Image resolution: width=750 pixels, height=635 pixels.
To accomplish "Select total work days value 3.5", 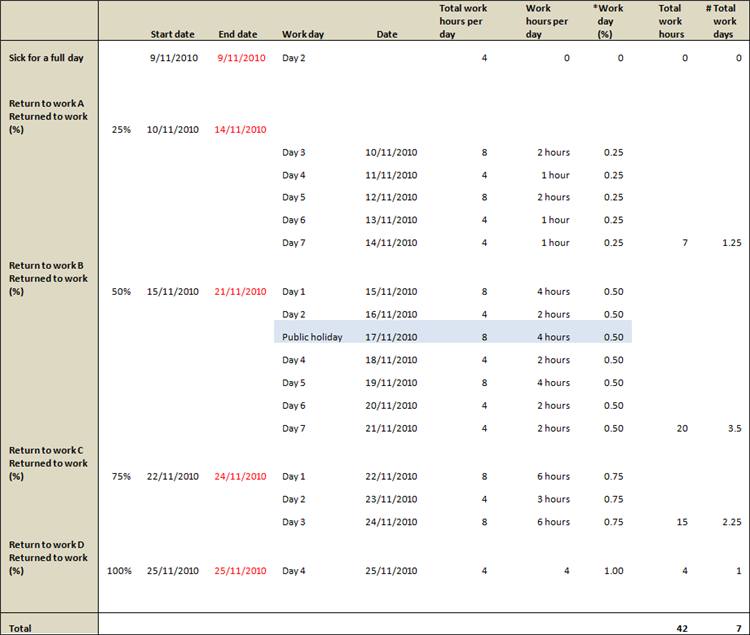I will click(735, 428).
